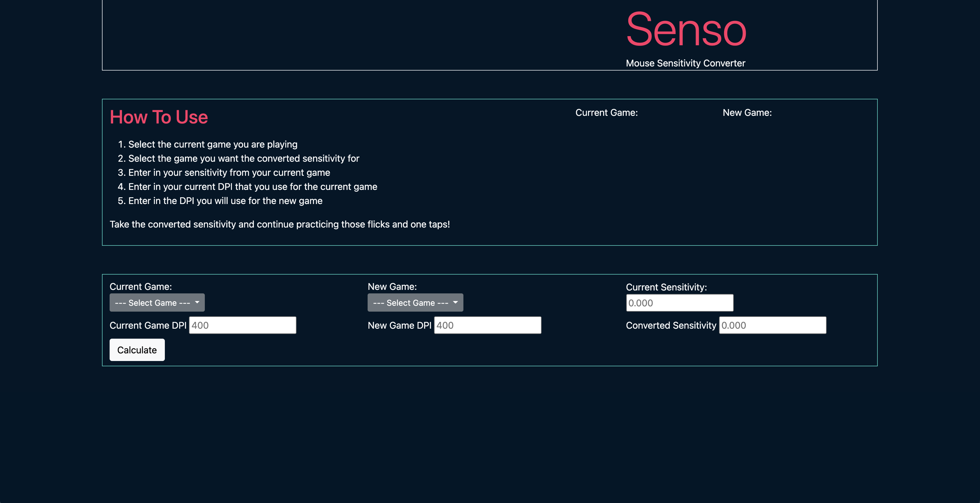Click step 'Select the game you want the converted sensitivity for'
This screenshot has height=503, width=980.
coord(244,158)
